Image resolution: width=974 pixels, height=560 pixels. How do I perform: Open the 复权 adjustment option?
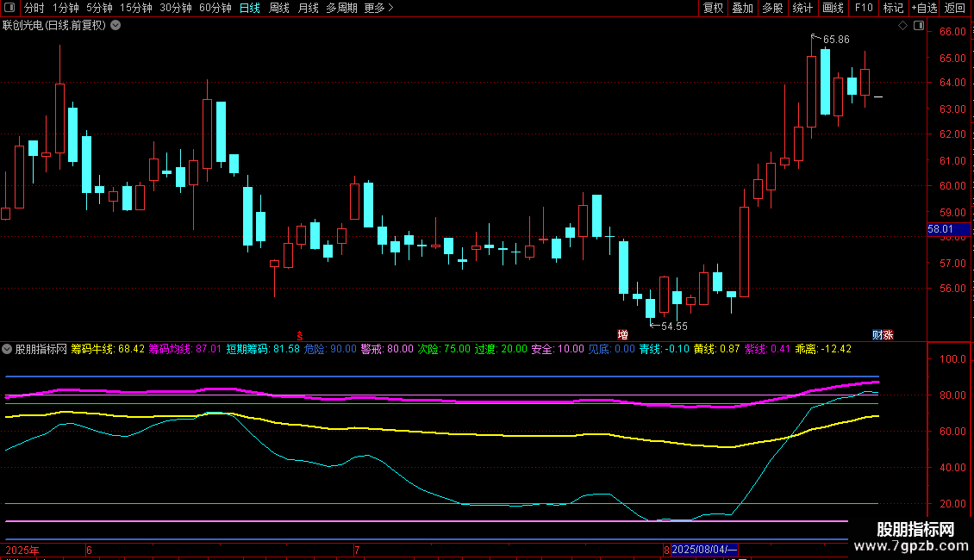click(x=714, y=9)
